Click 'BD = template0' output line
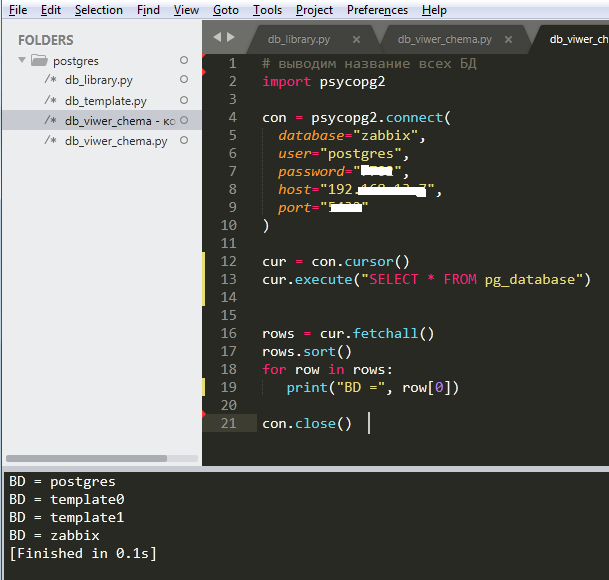This screenshot has width=609, height=580. coord(66,500)
